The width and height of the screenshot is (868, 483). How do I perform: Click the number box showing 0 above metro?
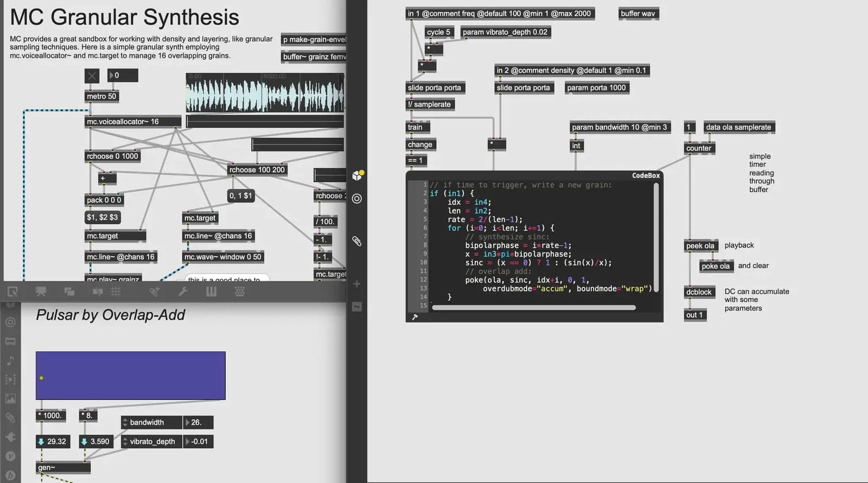[x=123, y=75]
